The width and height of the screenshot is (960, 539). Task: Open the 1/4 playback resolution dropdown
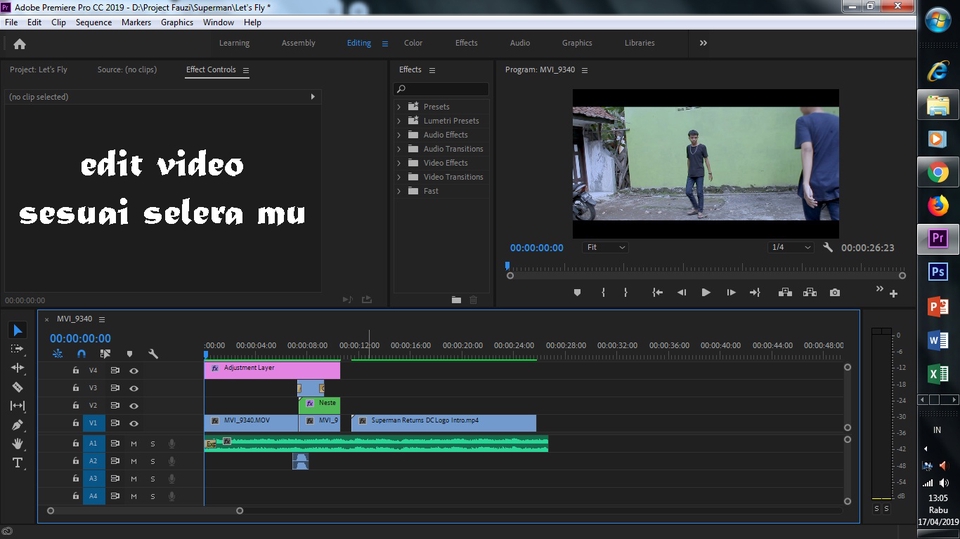click(790, 247)
